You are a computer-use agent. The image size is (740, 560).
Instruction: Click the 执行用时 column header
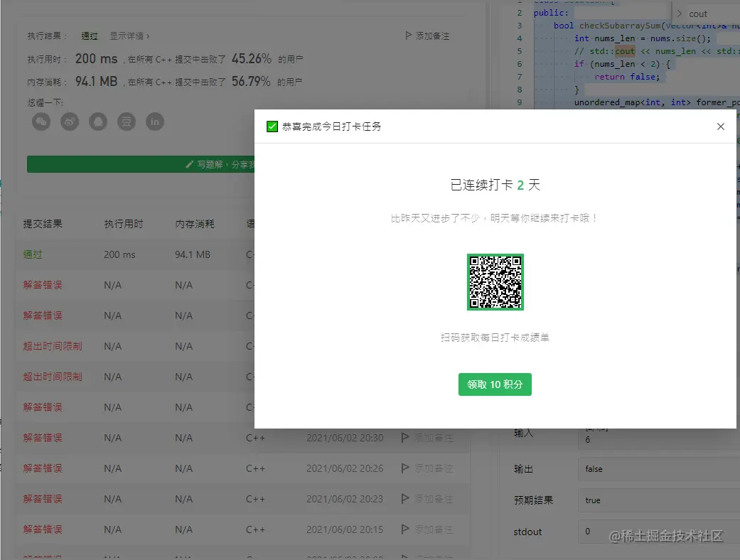pos(123,224)
